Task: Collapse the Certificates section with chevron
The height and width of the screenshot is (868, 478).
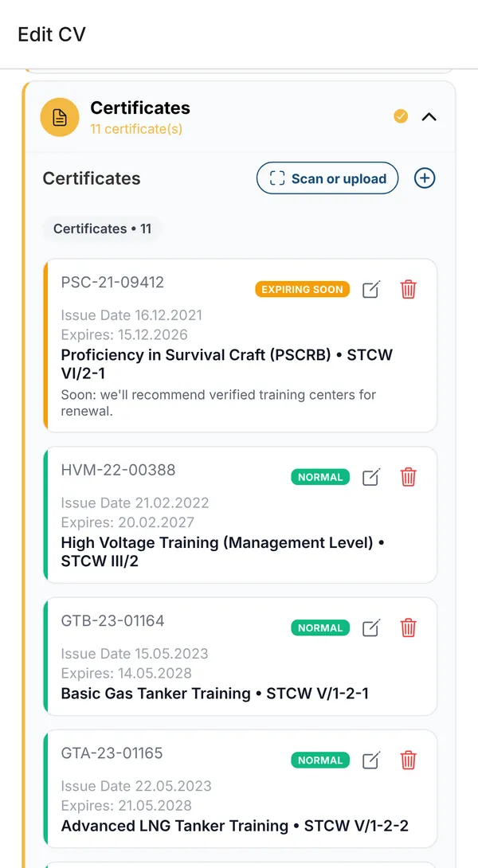Action: 429,117
